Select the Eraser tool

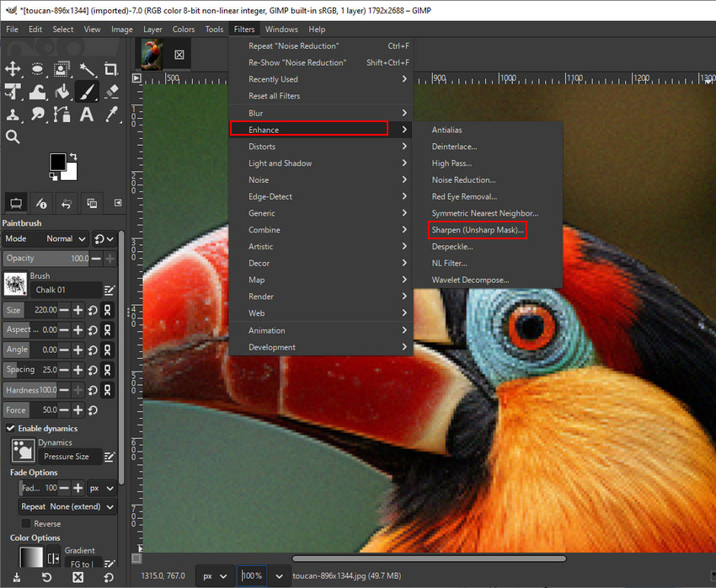(x=110, y=91)
